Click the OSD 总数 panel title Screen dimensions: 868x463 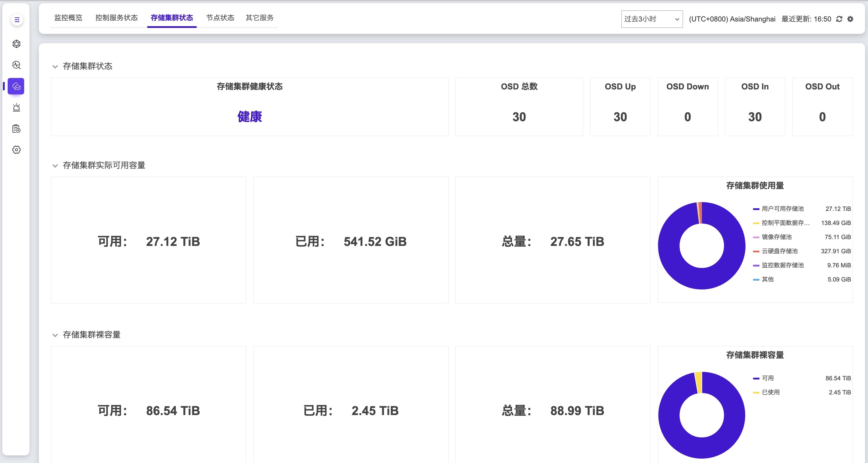tap(519, 86)
